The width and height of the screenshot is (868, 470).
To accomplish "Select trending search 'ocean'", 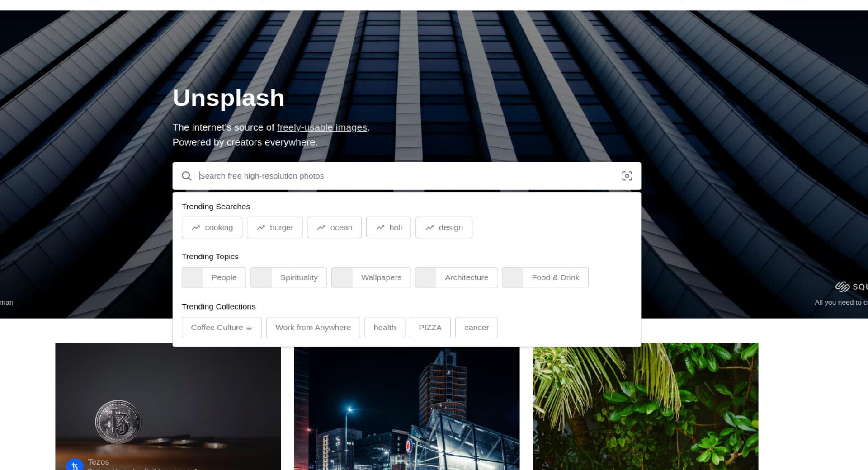I will 334,227.
